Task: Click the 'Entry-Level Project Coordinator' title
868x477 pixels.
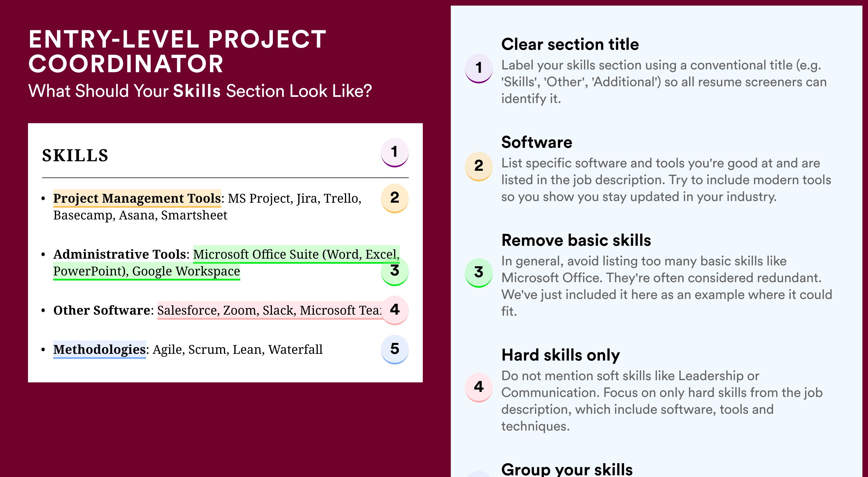Action: click(177, 51)
